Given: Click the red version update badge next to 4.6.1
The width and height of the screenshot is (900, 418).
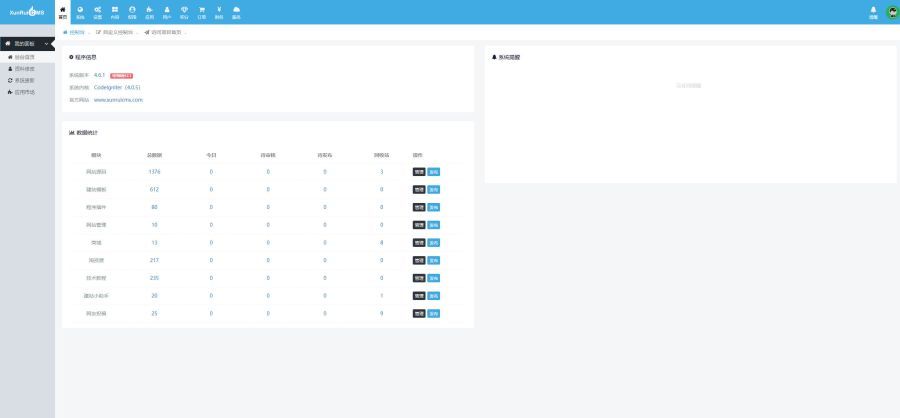Looking at the screenshot, I should [x=121, y=75].
